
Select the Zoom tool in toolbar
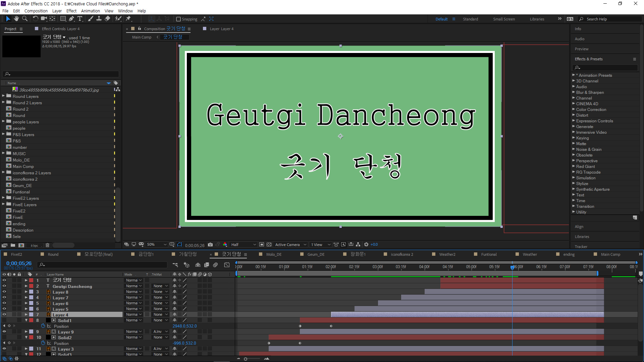click(24, 19)
